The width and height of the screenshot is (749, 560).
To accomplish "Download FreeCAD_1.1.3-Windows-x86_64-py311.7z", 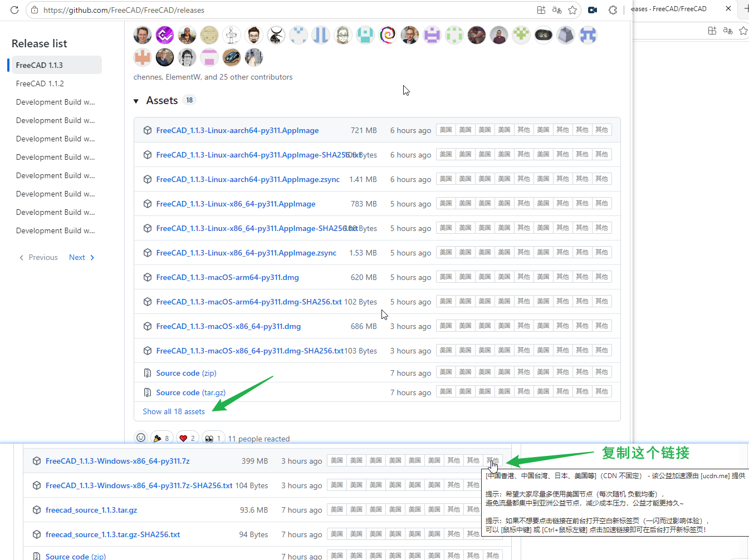I will click(118, 461).
